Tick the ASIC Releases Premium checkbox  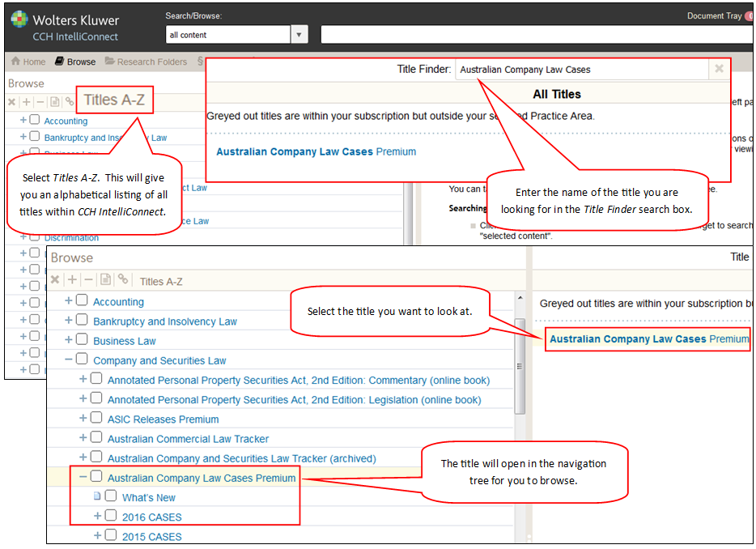tap(96, 418)
